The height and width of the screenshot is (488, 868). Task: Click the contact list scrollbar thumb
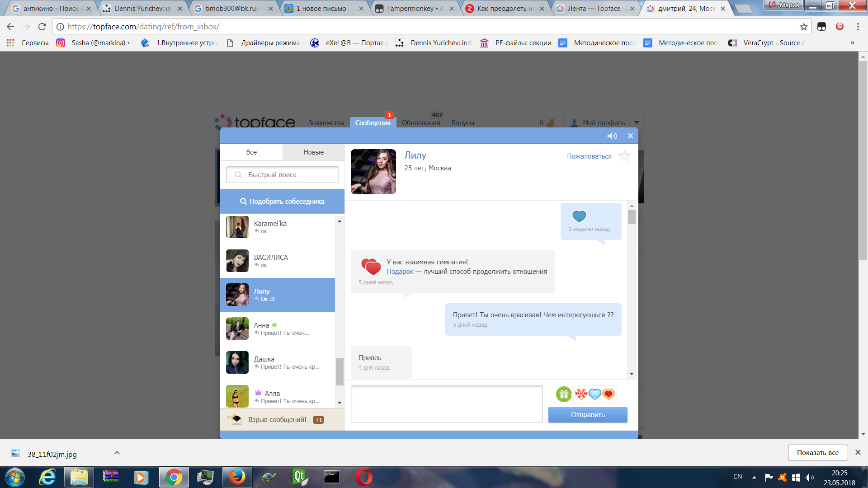point(340,371)
